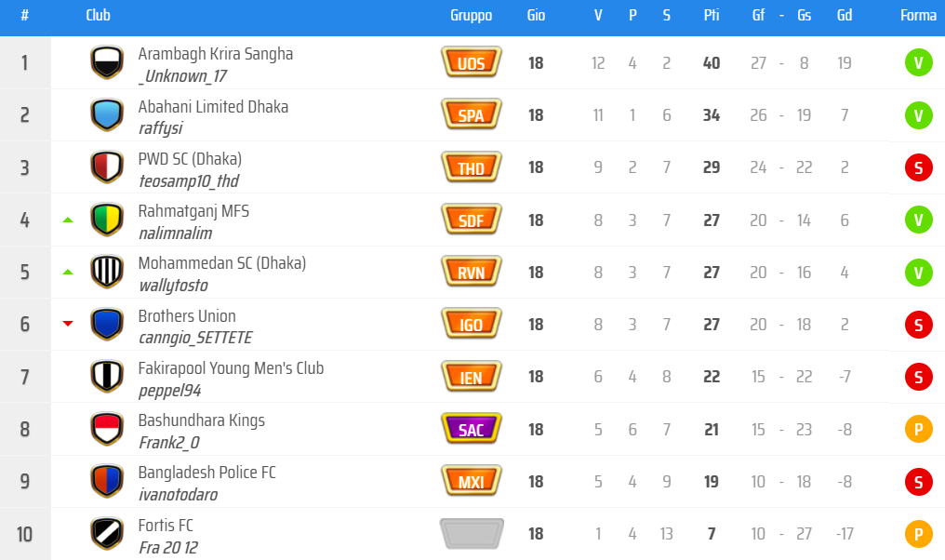Click the red S form indicator for PWD SC
This screenshot has width=945, height=560.
(918, 167)
